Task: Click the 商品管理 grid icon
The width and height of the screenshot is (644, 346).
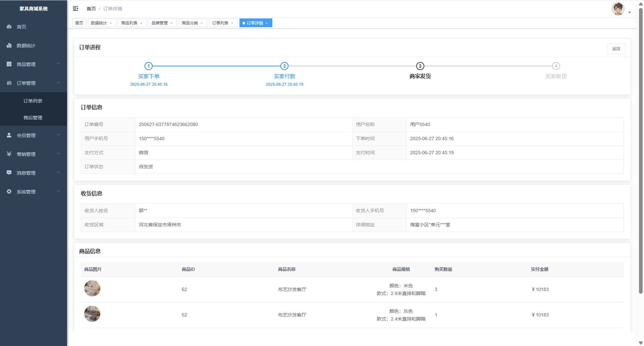Action: point(9,64)
